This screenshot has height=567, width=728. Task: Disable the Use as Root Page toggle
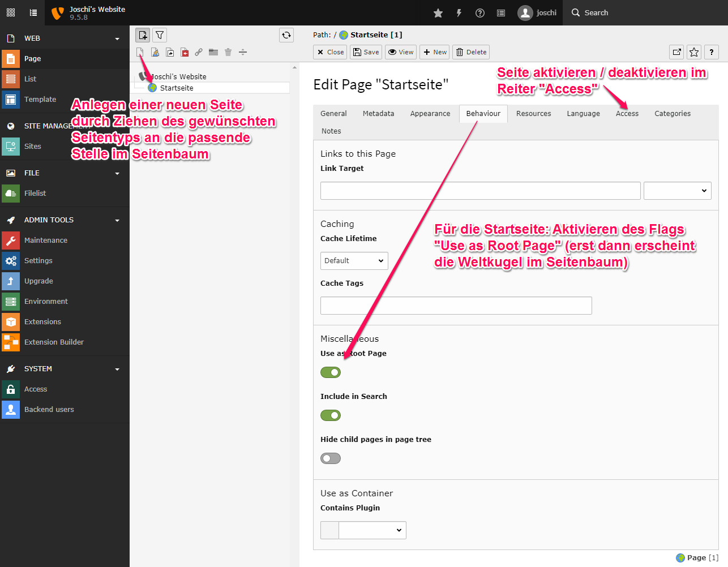pyautogui.click(x=331, y=372)
